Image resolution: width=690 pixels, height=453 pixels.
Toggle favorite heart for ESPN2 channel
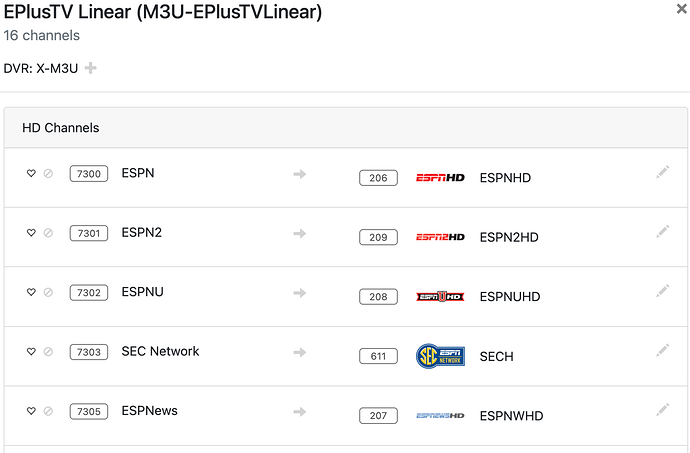(31, 233)
